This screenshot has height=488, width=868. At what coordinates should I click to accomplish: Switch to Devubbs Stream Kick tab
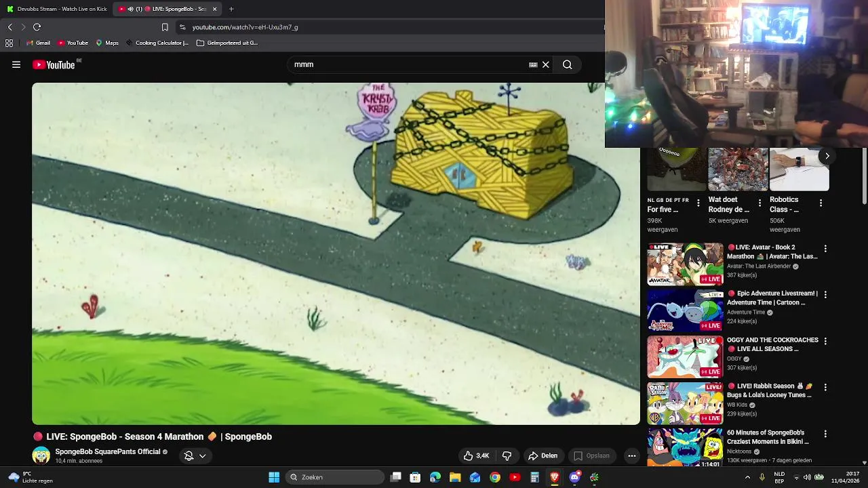click(57, 9)
